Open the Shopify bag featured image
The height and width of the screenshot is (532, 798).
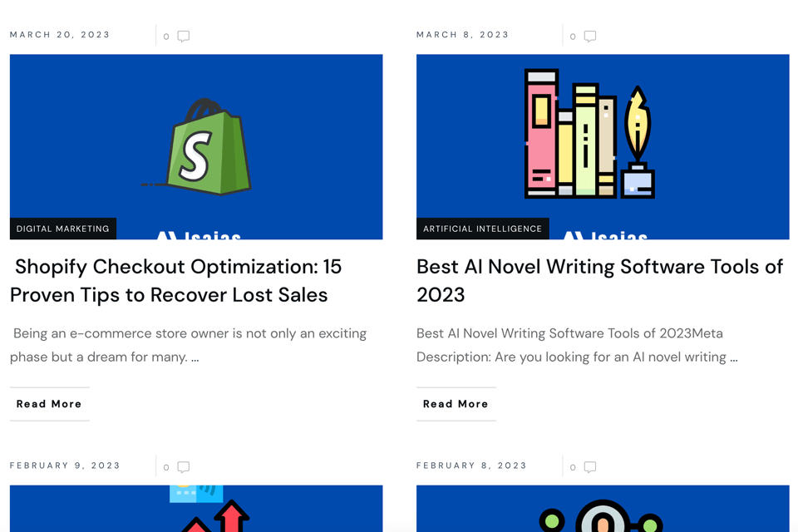pos(196,146)
